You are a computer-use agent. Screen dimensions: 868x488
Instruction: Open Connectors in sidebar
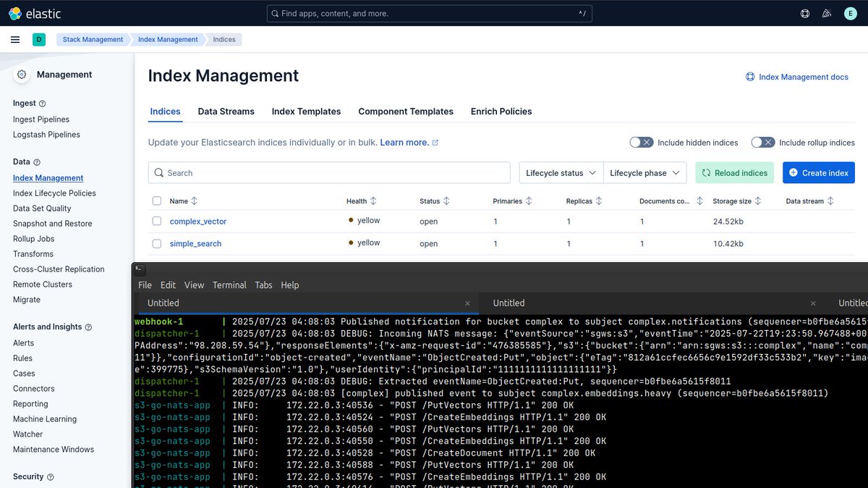[34, 389]
